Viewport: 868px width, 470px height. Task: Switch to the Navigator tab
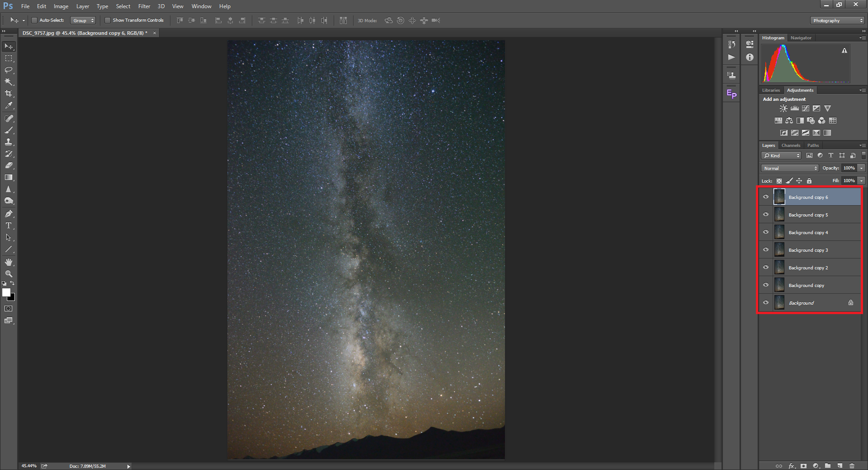[801, 38]
